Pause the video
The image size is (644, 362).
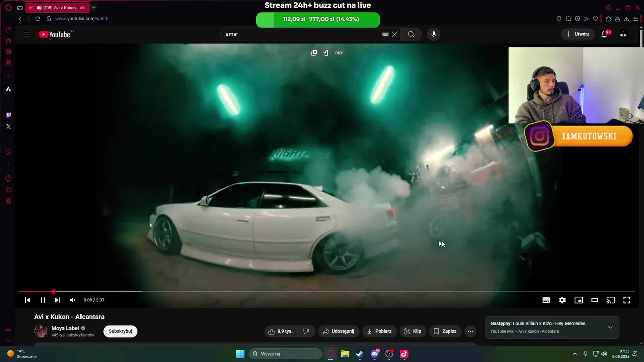click(43, 300)
